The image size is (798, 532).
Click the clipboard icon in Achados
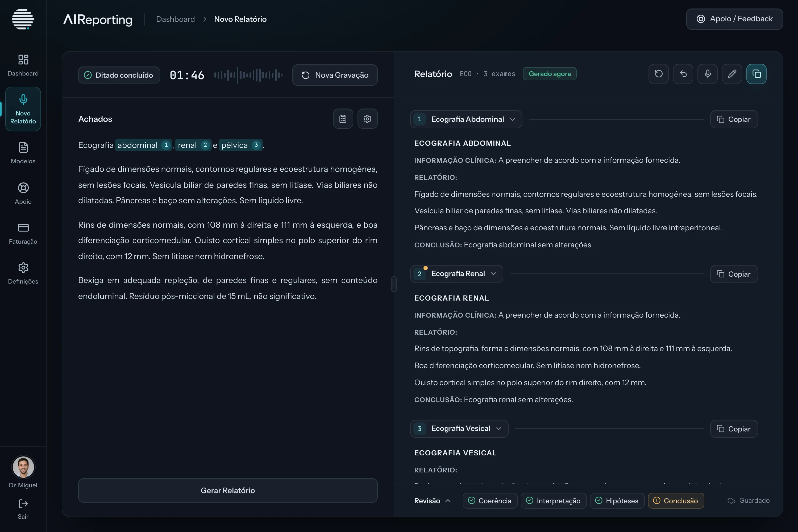(343, 119)
